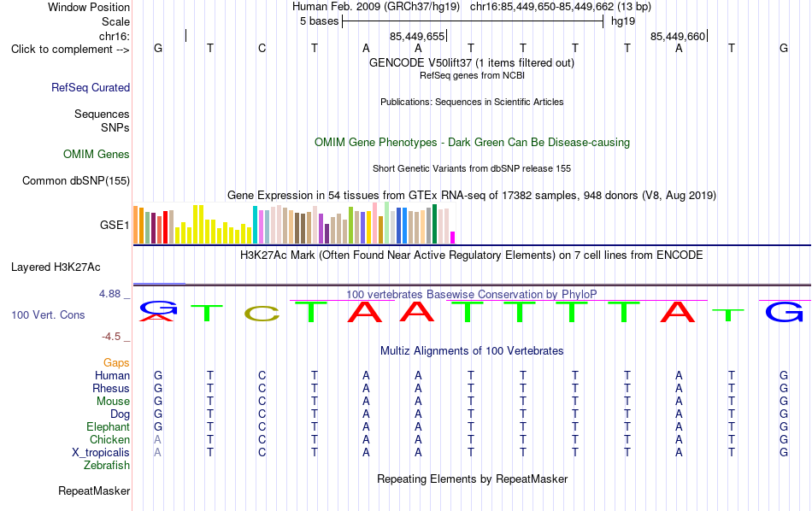This screenshot has width=812, height=511.
Task: Click the '5 bases' scale bar label
Action: click(x=319, y=21)
